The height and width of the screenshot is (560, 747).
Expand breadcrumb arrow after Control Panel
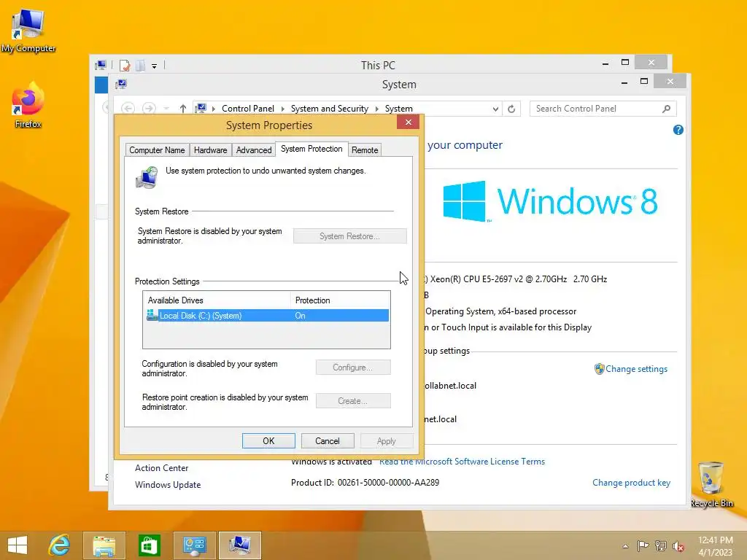point(282,109)
